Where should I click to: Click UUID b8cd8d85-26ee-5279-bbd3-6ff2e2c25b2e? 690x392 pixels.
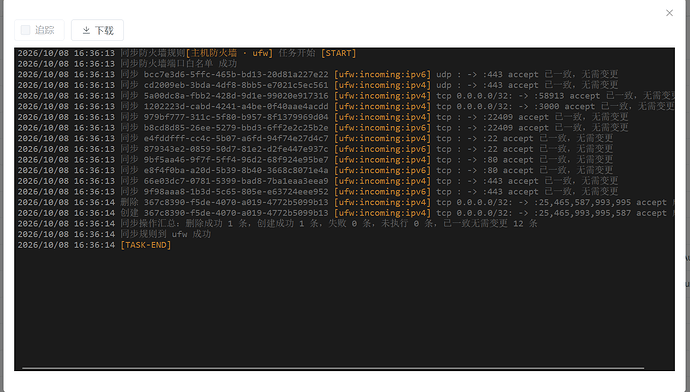pos(236,128)
